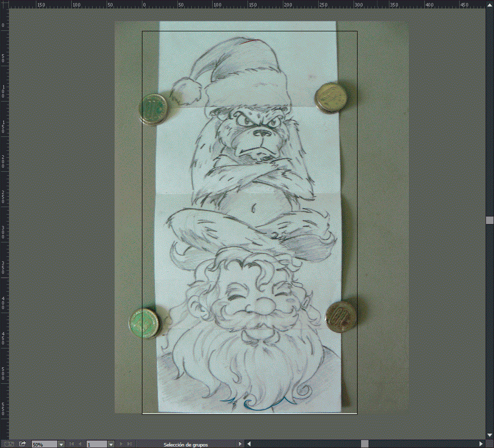
Task: Click the bottom-right coin on the paper
Action: coord(341,316)
